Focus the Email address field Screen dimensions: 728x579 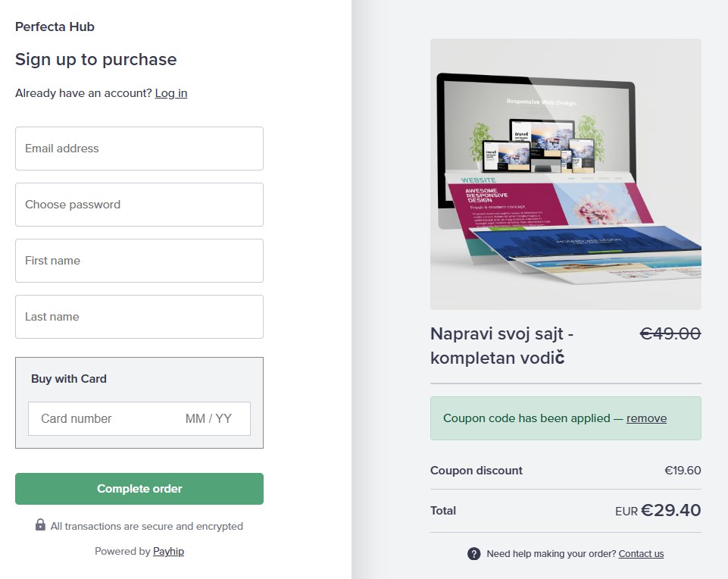(x=139, y=149)
